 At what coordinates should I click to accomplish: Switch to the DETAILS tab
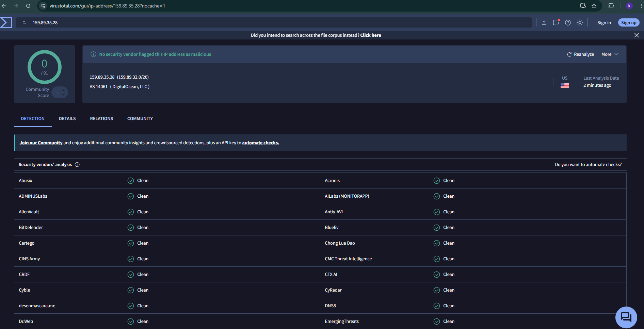coord(67,119)
